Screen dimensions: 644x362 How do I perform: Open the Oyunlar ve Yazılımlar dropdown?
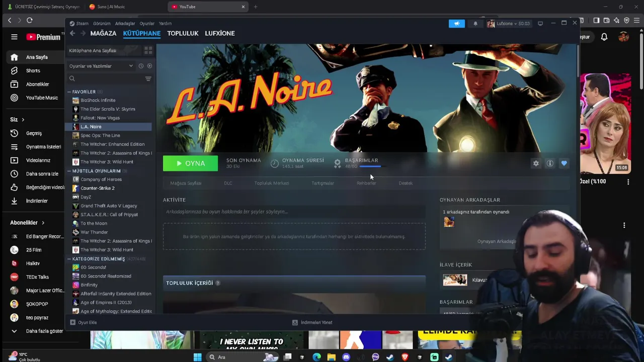click(x=101, y=66)
